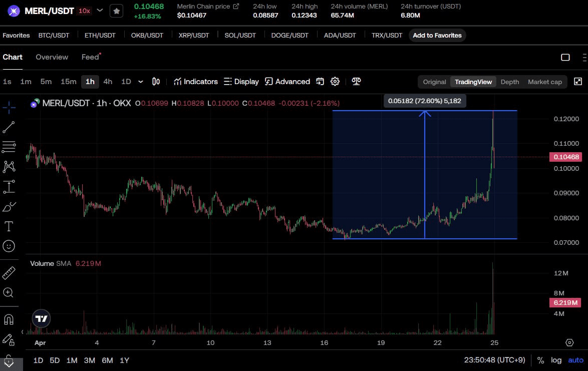This screenshot has width=588, height=371.
Task: Open the candlestick chart type selector
Action: coord(156,82)
